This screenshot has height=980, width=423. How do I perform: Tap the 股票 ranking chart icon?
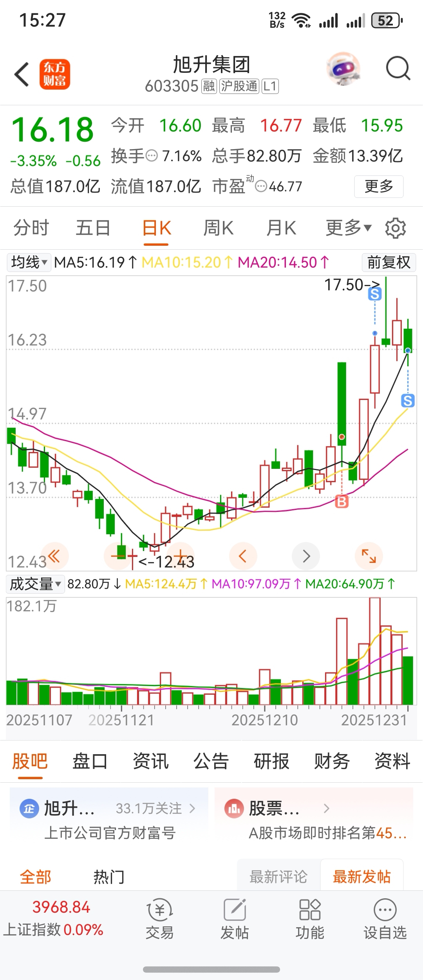pyautogui.click(x=234, y=809)
